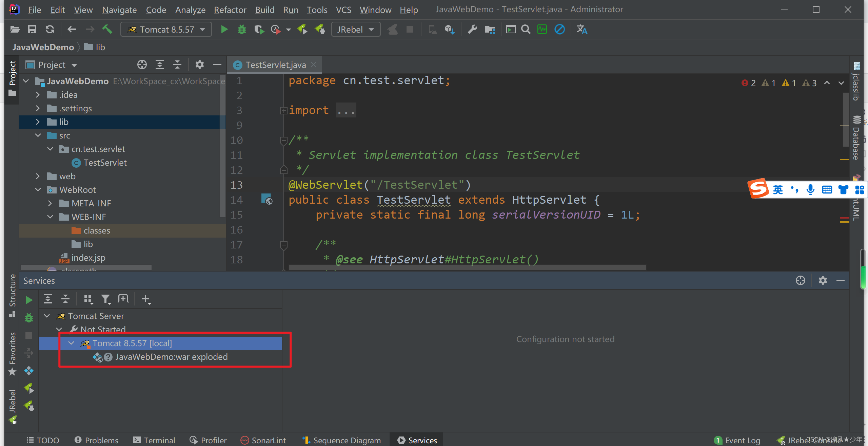This screenshot has height=446, width=868.
Task: Expand the META-INF folder
Action: click(50, 203)
